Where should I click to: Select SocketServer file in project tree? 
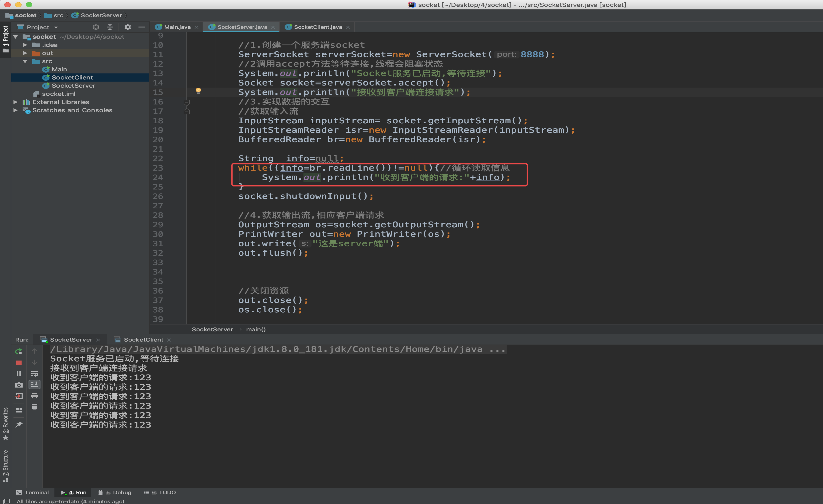point(73,85)
